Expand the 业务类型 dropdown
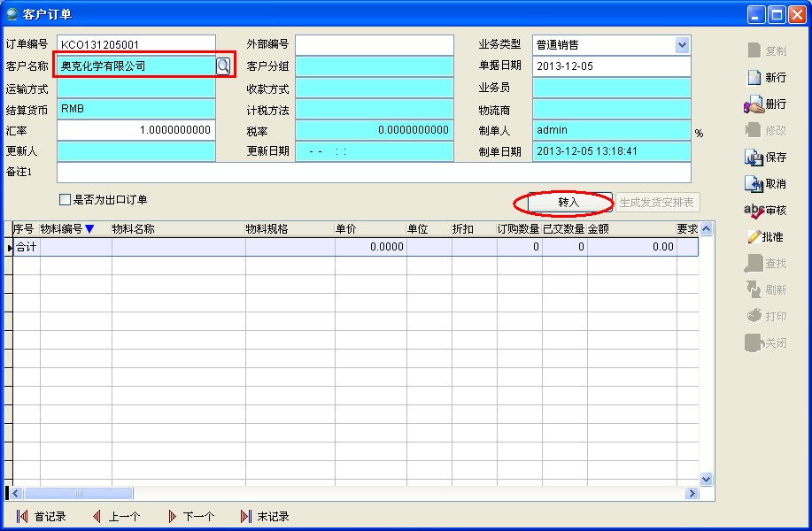The width and height of the screenshot is (812, 531). point(682,44)
